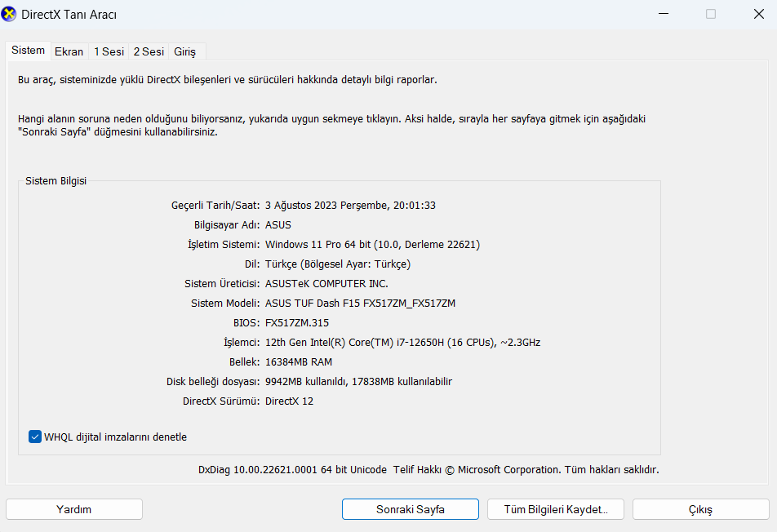
Task: Click the DirectX Tanı Aracı title icon
Action: click(9, 15)
